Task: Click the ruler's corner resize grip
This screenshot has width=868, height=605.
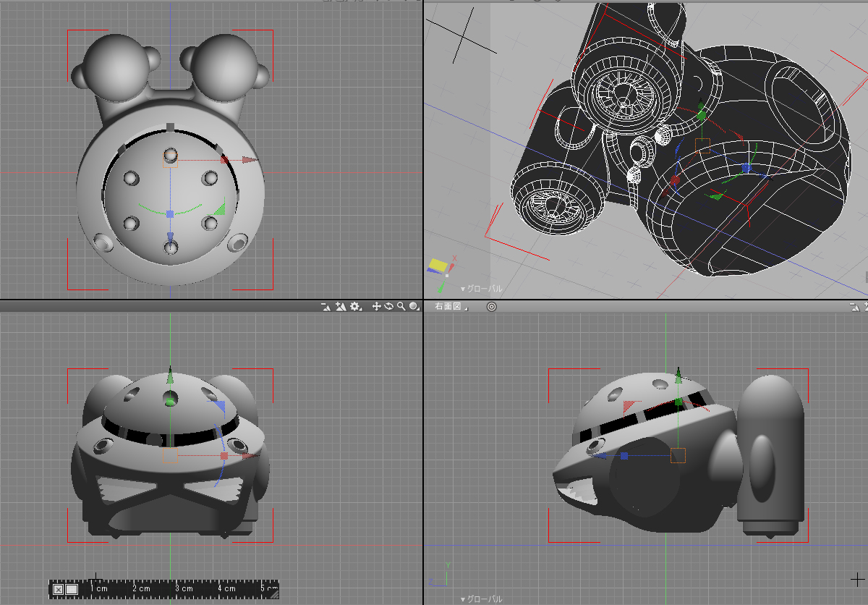Action: (x=273, y=593)
